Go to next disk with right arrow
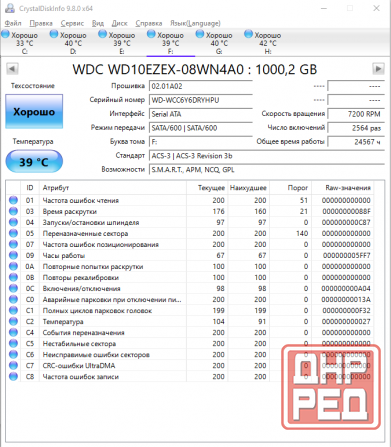This screenshot has height=447, width=391. 378,69
